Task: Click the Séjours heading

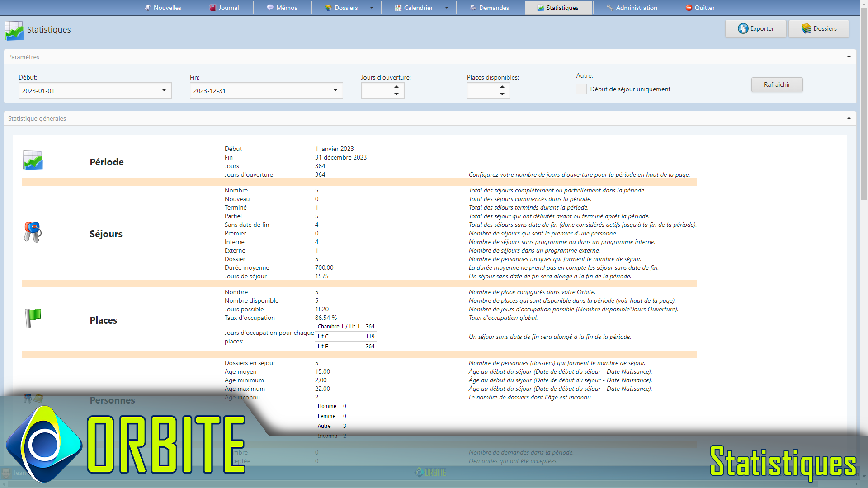Action: click(x=106, y=234)
